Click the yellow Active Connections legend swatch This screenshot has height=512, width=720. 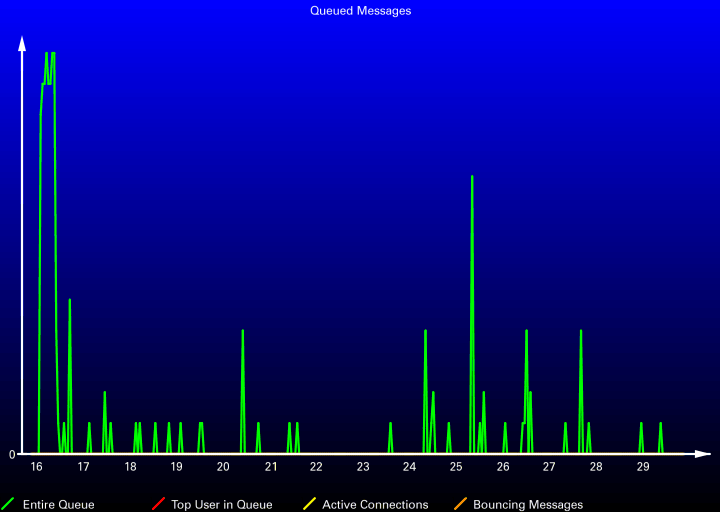(309, 504)
